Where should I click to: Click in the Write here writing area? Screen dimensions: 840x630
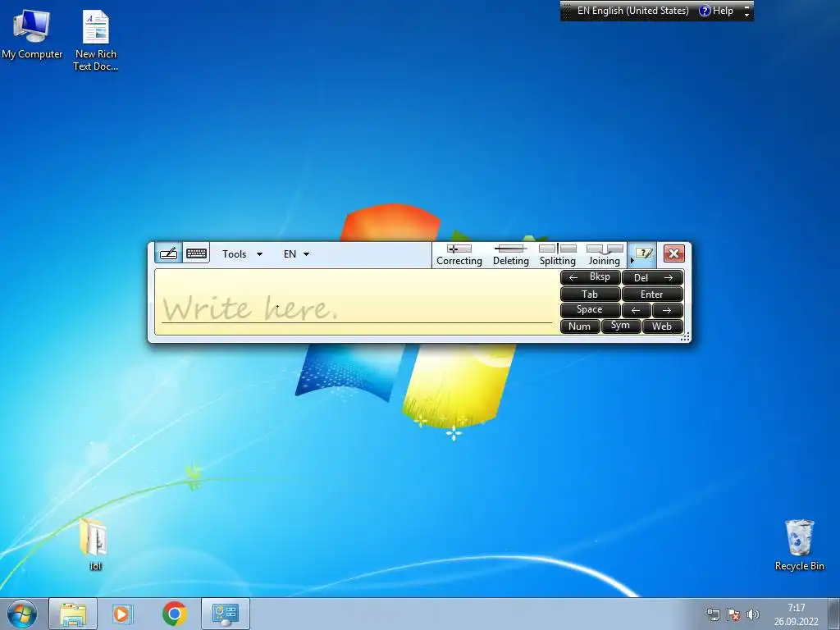(356, 302)
